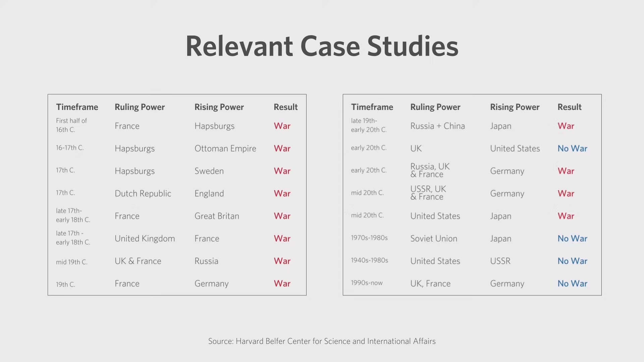Screen dimensions: 644x362
Task: Select the 'USSR, UK & France' cell
Action: pyautogui.click(x=428, y=193)
